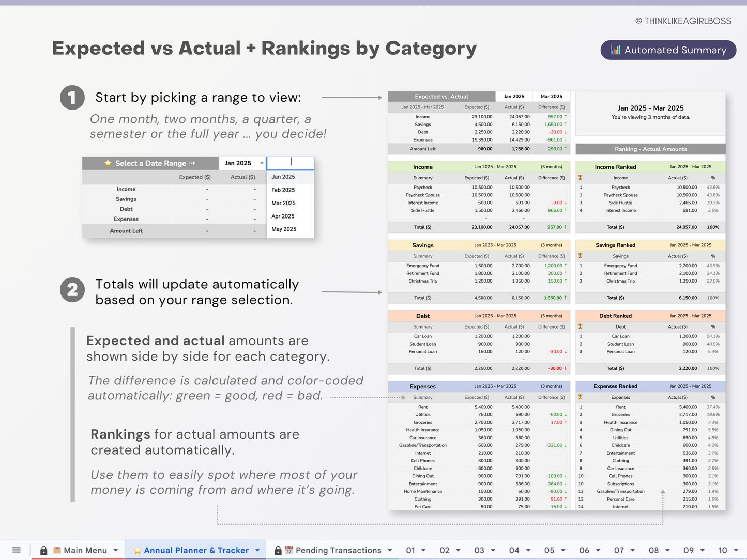Click the Automated Summary button
The image size is (747, 560).
(x=668, y=50)
